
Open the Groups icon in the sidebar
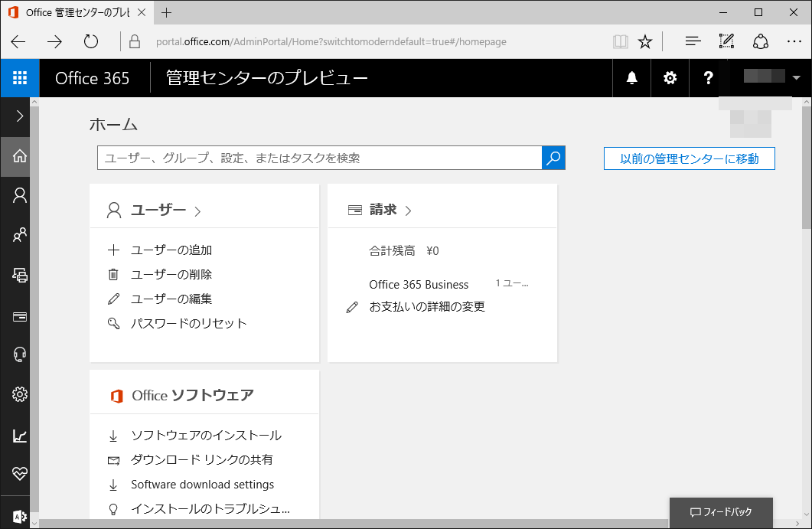(x=20, y=235)
